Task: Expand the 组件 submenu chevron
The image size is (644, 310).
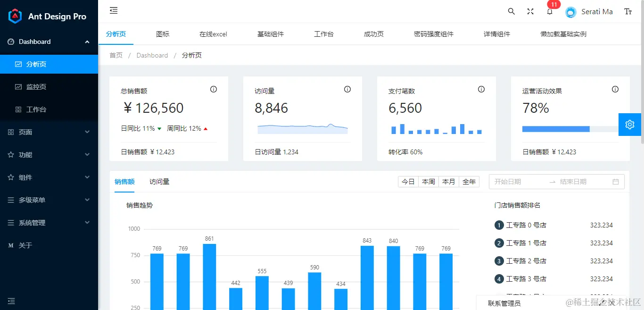Action: coord(87,177)
